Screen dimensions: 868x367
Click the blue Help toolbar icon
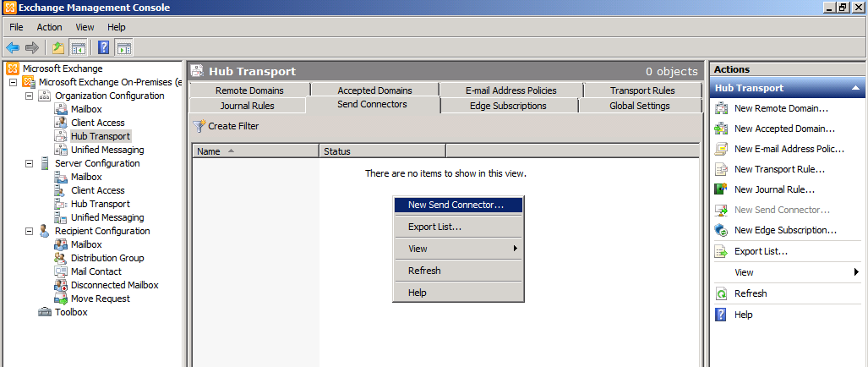pyautogui.click(x=103, y=48)
